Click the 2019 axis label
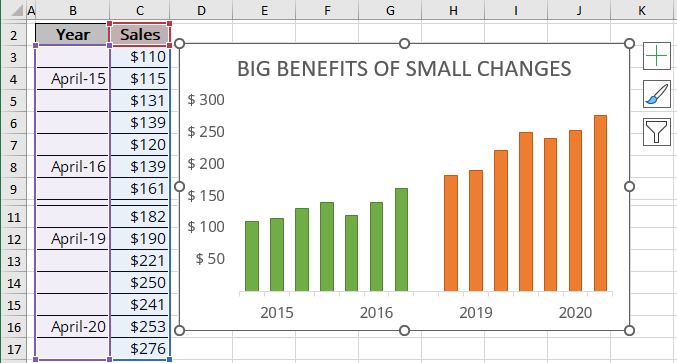Screen dimensions: 677x363 pos(476,312)
